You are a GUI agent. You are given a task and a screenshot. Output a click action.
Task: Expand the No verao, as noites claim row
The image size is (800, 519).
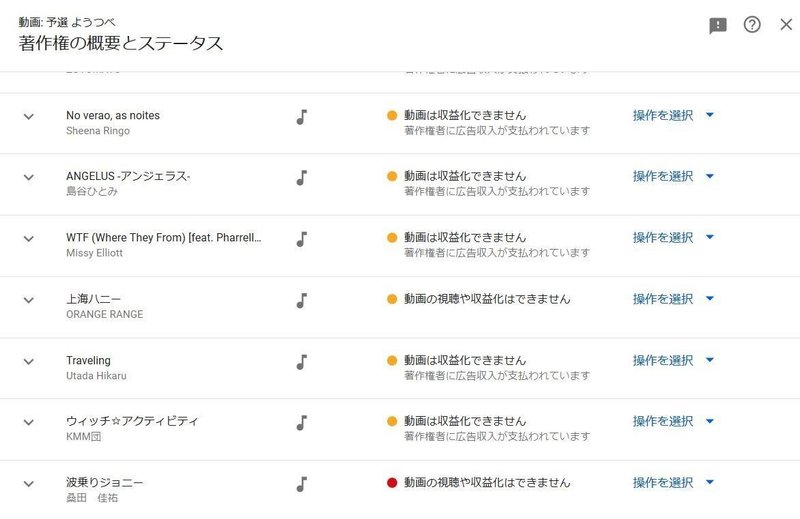pos(29,117)
